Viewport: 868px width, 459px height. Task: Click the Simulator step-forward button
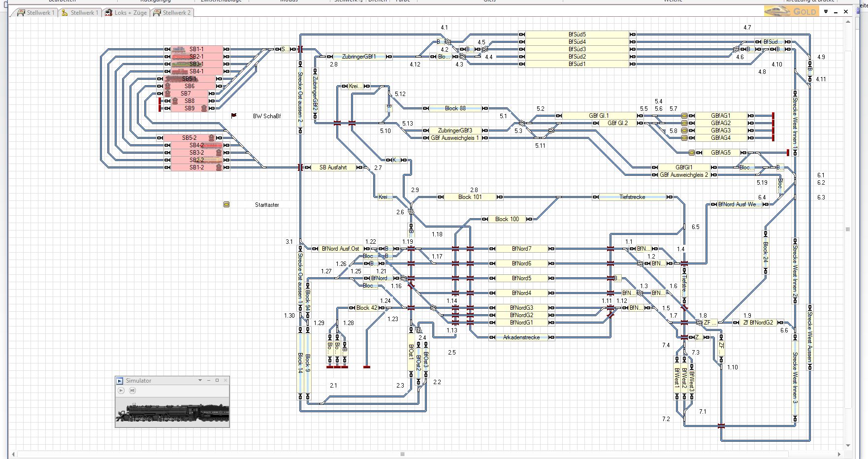coord(132,391)
